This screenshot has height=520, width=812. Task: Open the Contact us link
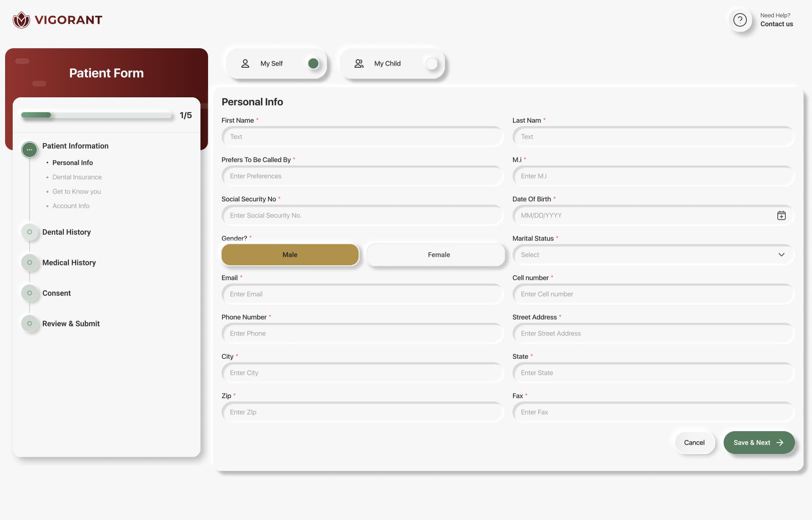point(776,24)
